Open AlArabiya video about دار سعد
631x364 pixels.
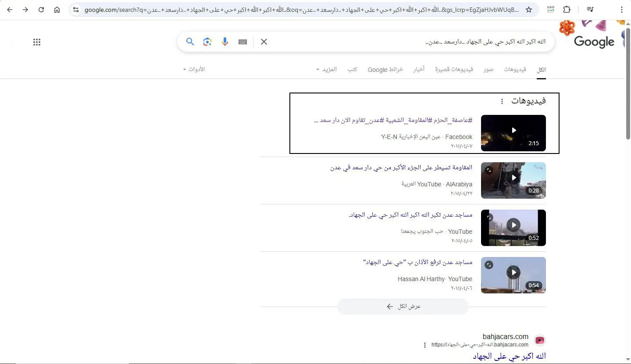[x=401, y=168]
